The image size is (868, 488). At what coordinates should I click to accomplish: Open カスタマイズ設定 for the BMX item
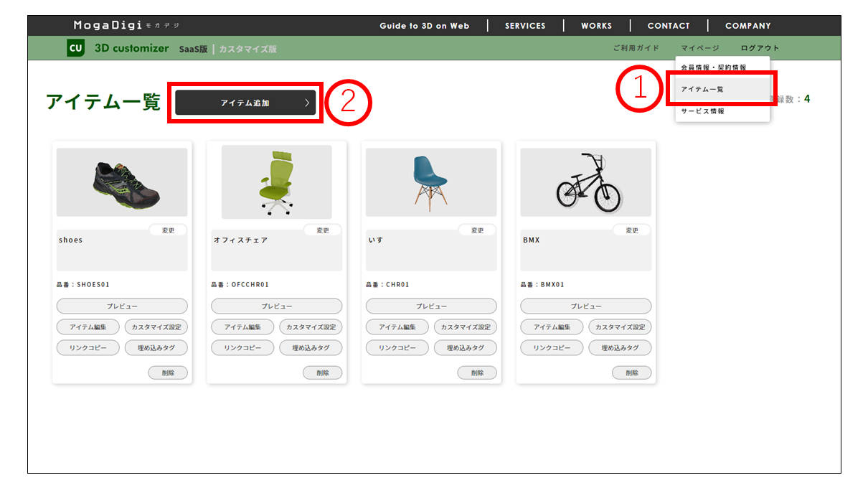pos(620,327)
